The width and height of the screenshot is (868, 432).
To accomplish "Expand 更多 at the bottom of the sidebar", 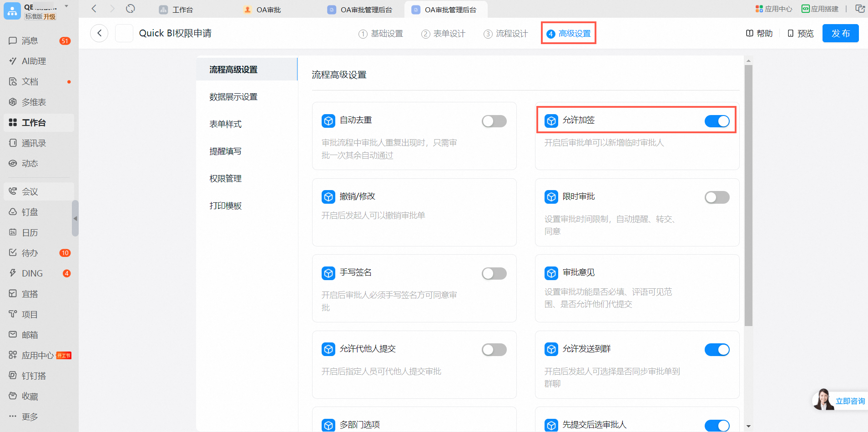I will [x=39, y=417].
